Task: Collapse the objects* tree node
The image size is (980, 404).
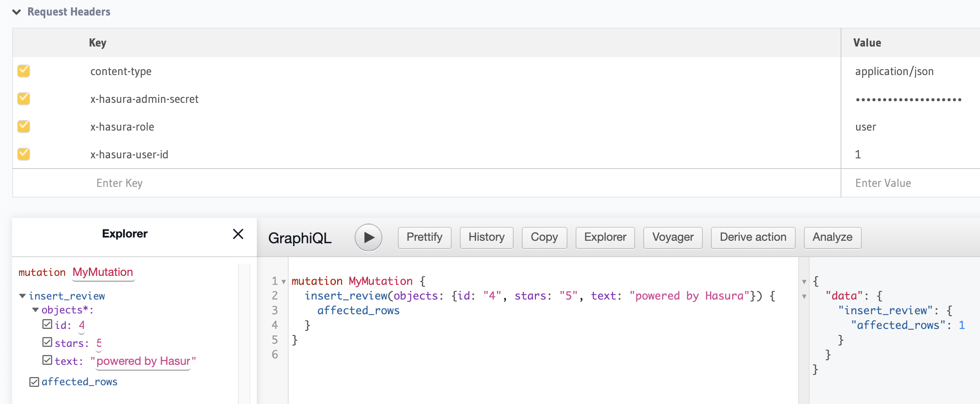Action: click(x=36, y=310)
